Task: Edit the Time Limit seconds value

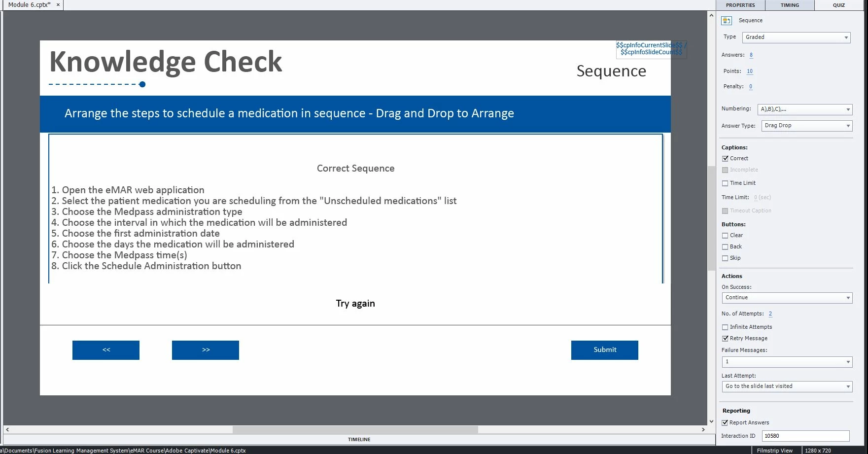Action: (x=756, y=198)
